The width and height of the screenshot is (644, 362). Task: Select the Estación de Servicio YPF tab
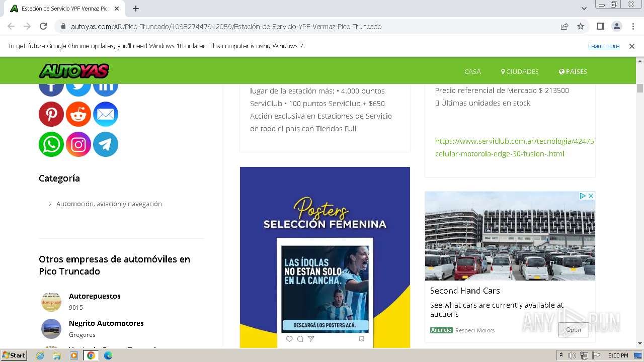[x=64, y=9]
